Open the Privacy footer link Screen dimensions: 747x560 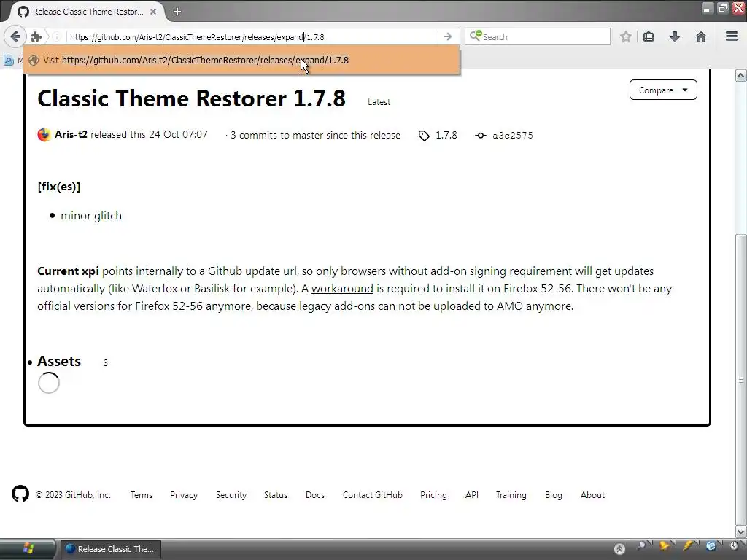[x=184, y=495]
